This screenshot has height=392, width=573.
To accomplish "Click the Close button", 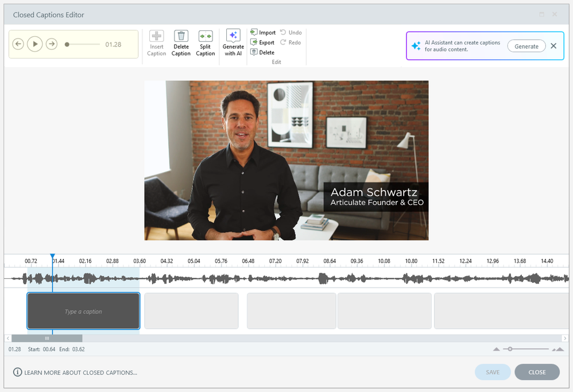I will pyautogui.click(x=537, y=372).
